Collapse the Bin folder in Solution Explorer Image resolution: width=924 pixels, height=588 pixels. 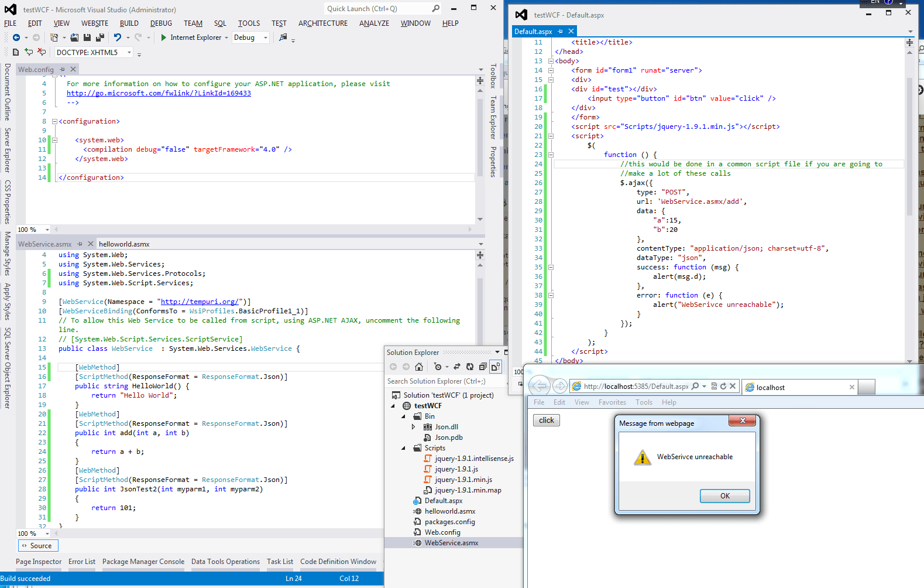tap(403, 416)
